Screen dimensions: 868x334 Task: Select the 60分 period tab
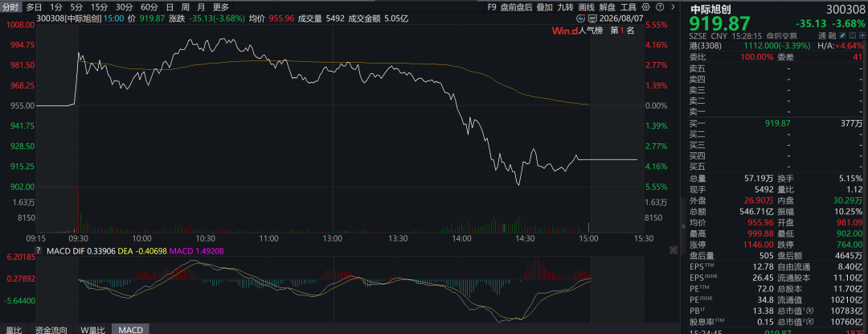[x=149, y=7]
